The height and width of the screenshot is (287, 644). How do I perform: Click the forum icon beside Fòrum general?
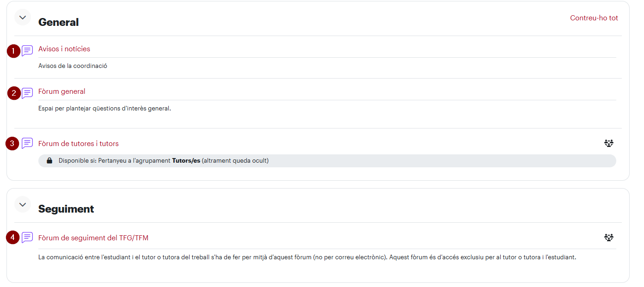point(27,93)
